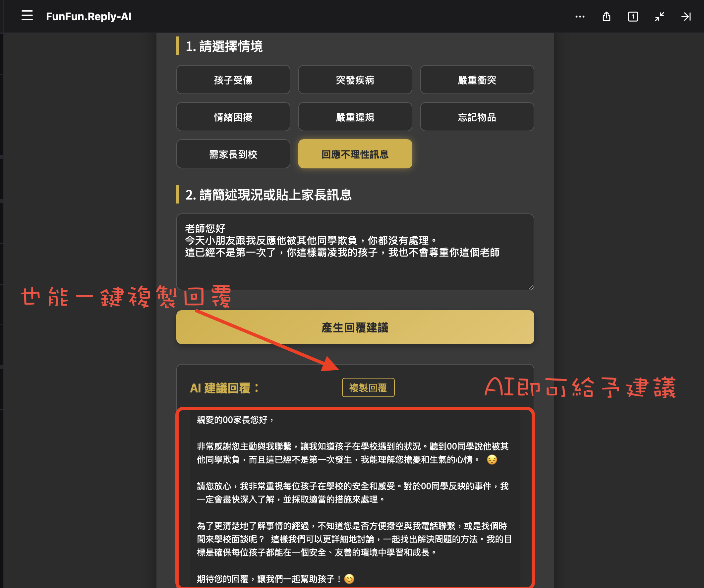This screenshot has width=704, height=588.
Task: Choose the 需家長到校 scenario
Action: [x=233, y=154]
